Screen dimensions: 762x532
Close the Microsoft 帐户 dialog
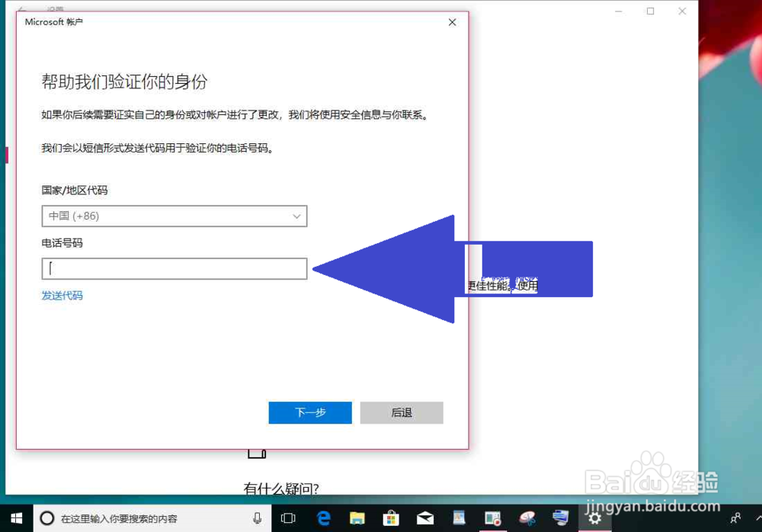452,22
